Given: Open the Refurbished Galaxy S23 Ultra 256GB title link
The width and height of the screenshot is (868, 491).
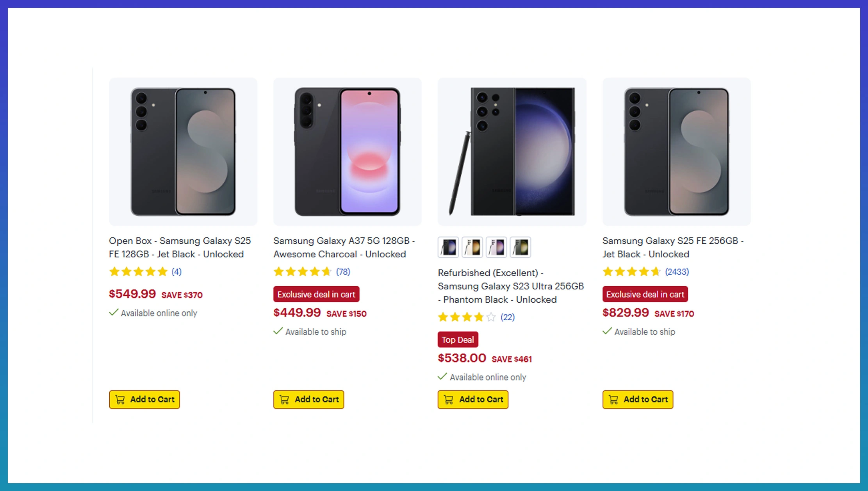Looking at the screenshot, I should pos(511,286).
